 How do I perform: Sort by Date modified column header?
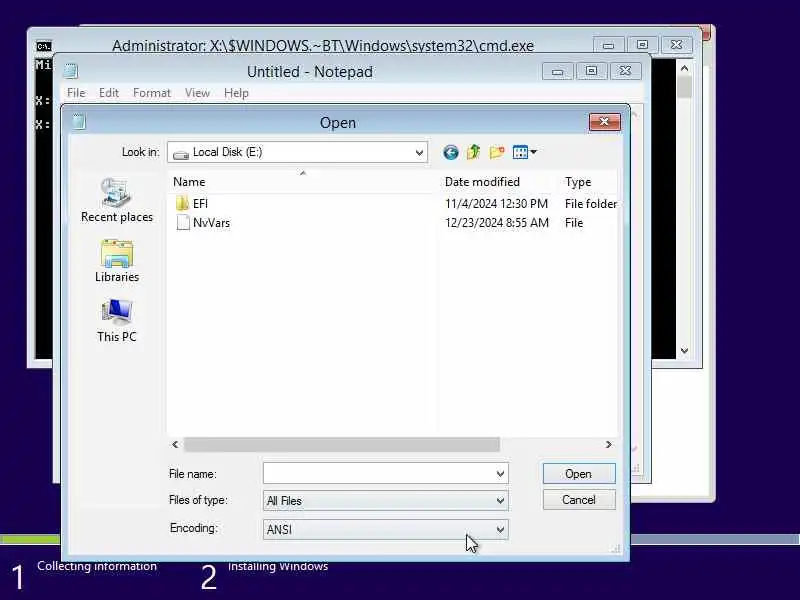(x=497, y=182)
